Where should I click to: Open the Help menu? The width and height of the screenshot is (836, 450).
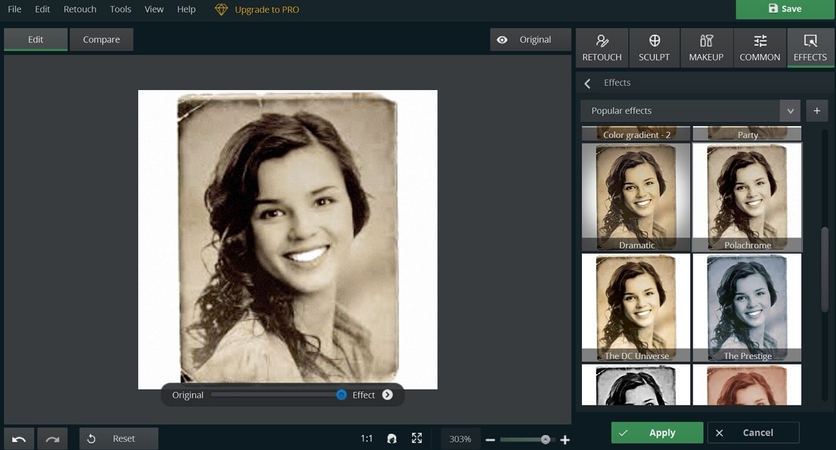[186, 9]
